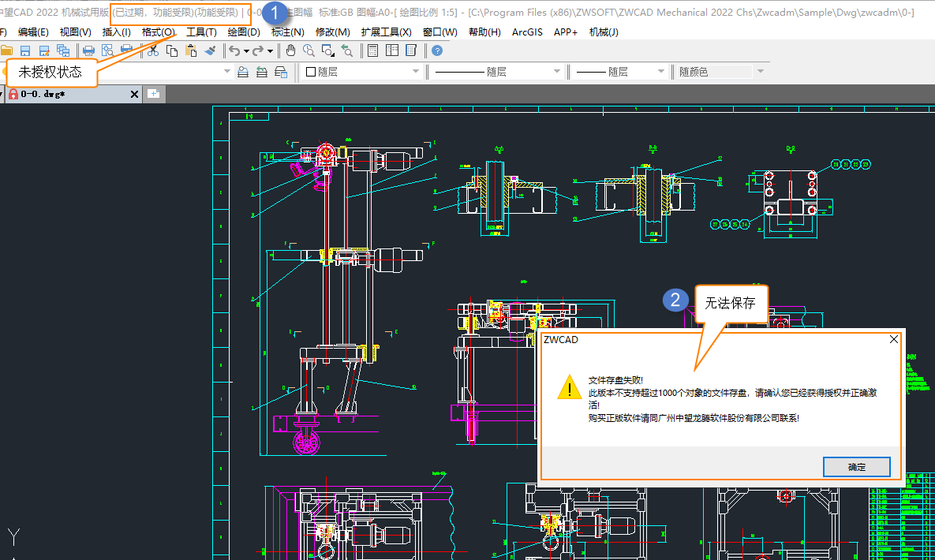Open the 插入(I) menu
This screenshot has height=560, width=935.
pos(116,32)
